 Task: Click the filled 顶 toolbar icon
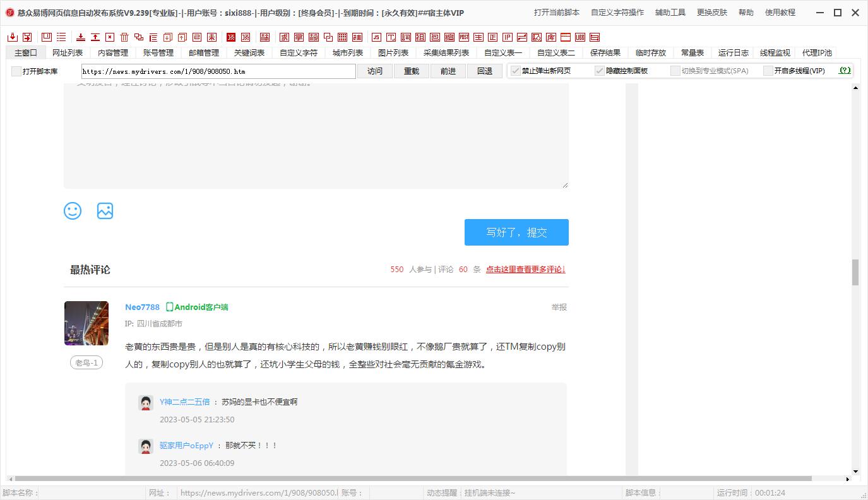click(x=231, y=37)
